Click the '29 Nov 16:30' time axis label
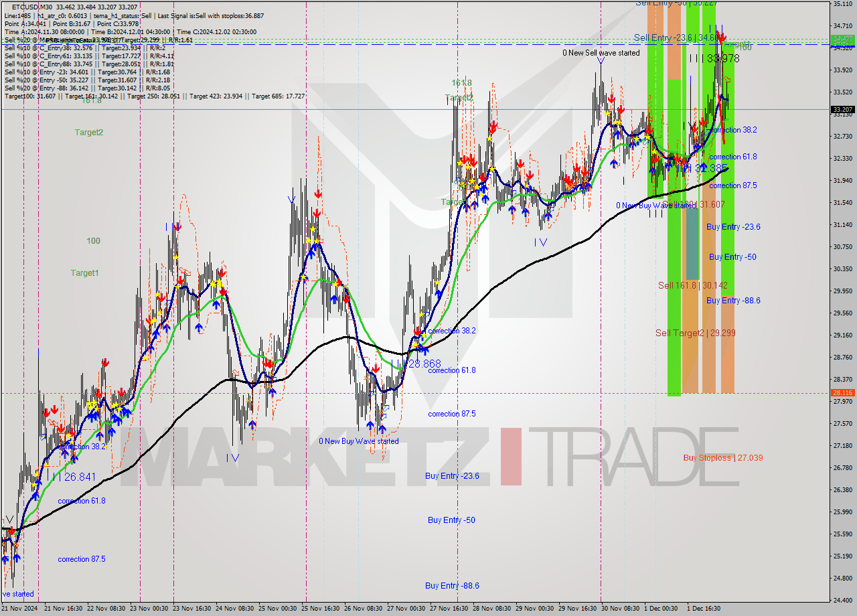857x616 pixels. pyautogui.click(x=578, y=609)
